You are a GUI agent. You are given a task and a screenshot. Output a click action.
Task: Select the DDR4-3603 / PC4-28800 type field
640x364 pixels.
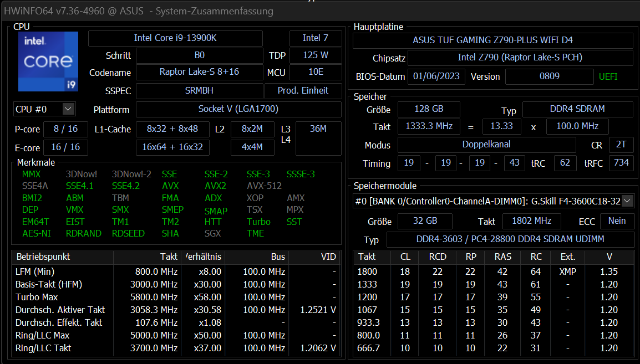[x=510, y=240]
